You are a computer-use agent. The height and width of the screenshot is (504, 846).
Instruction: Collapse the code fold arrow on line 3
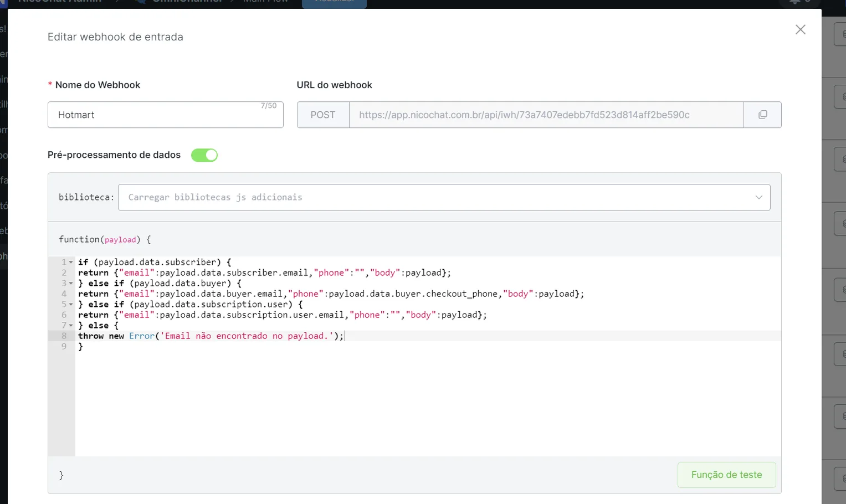(x=71, y=284)
